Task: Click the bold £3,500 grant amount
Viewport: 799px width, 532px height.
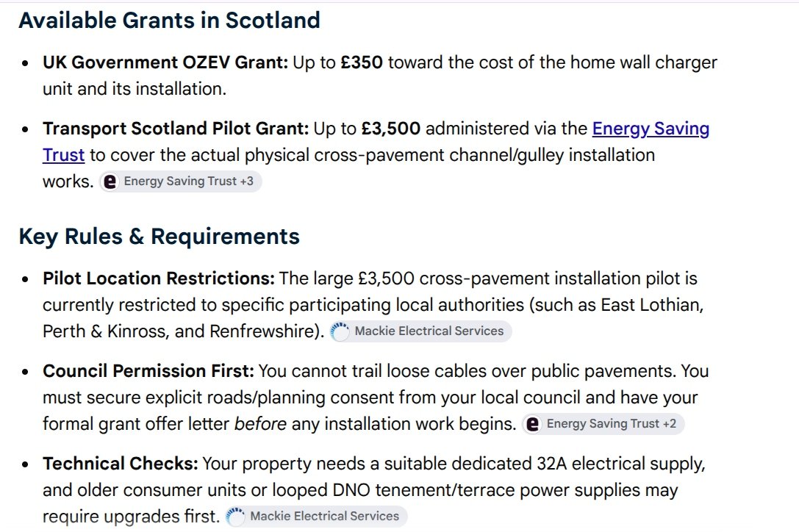Action: point(391,129)
